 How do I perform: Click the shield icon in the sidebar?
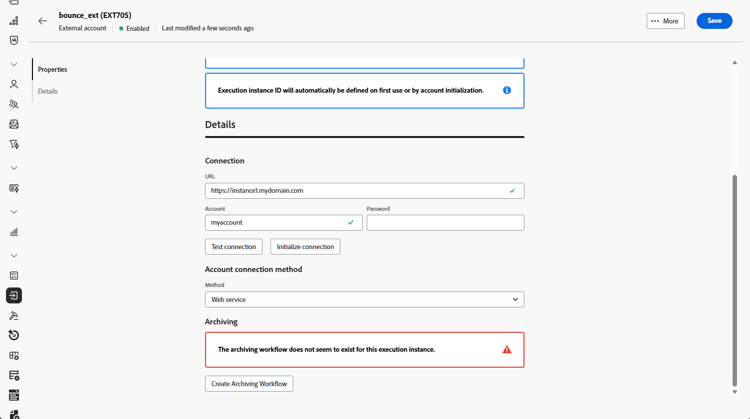[14, 41]
